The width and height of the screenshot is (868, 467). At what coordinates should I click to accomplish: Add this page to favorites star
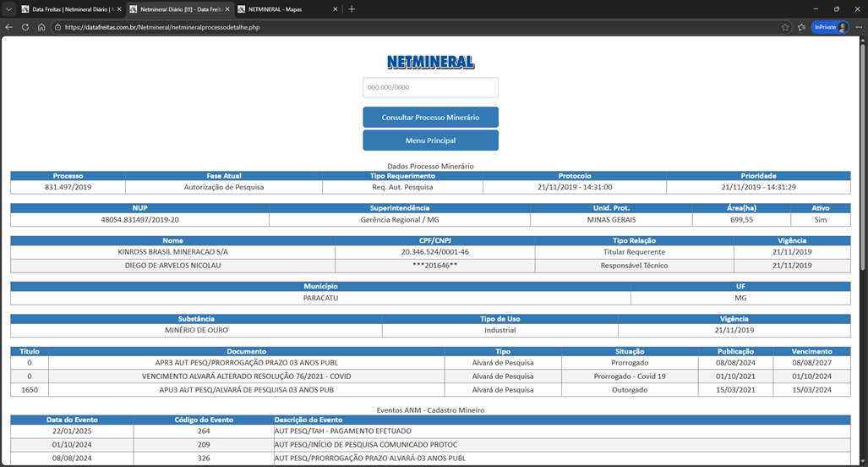click(x=785, y=26)
